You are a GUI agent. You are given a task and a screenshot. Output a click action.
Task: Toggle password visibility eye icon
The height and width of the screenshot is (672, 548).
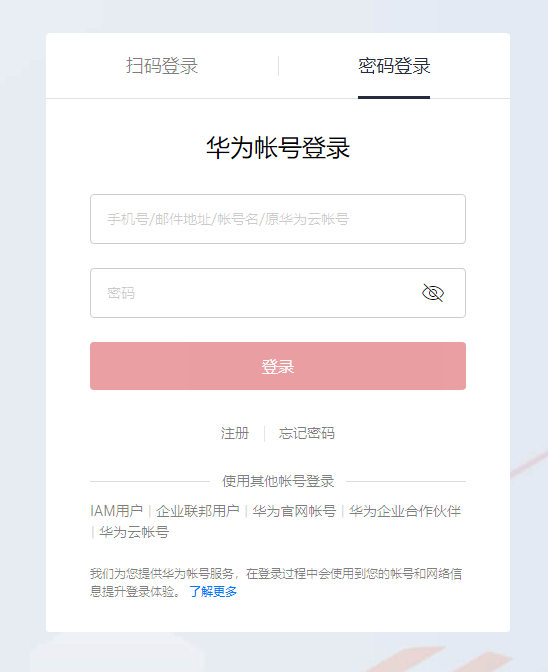[x=433, y=293]
